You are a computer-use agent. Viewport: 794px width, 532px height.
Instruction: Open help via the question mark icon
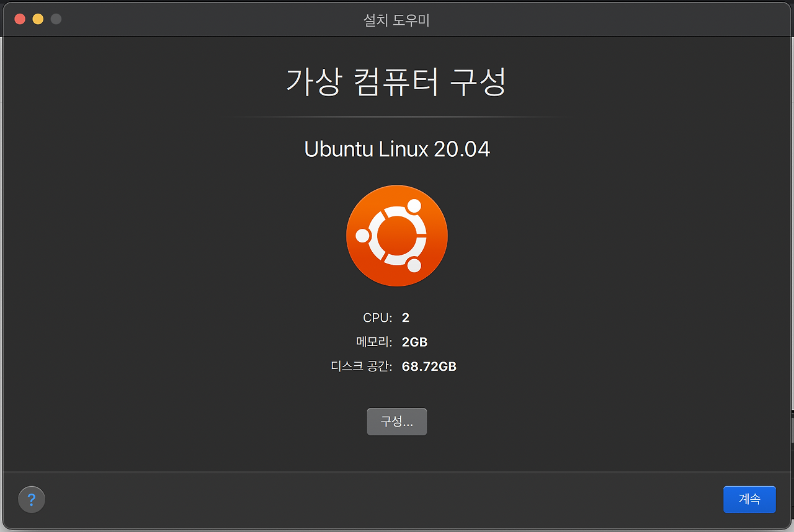pyautogui.click(x=32, y=499)
